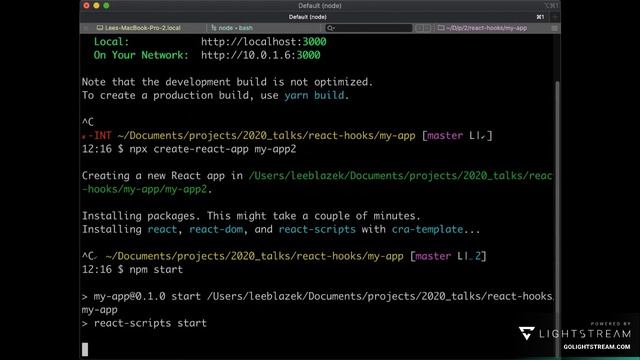Click the magnifying glass search icon
640x360 pixels.
[330, 28]
